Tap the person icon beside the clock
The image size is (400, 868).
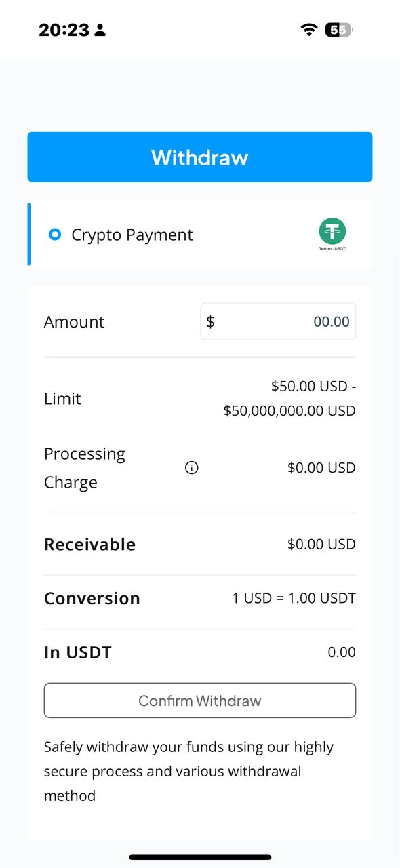pos(100,30)
